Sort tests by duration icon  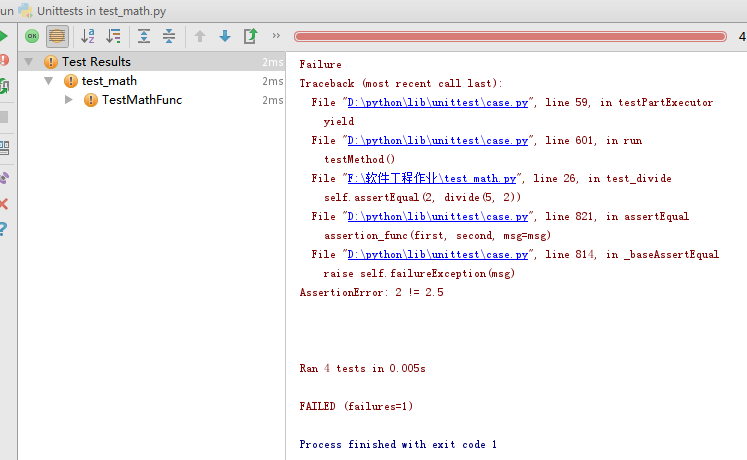tap(113, 36)
